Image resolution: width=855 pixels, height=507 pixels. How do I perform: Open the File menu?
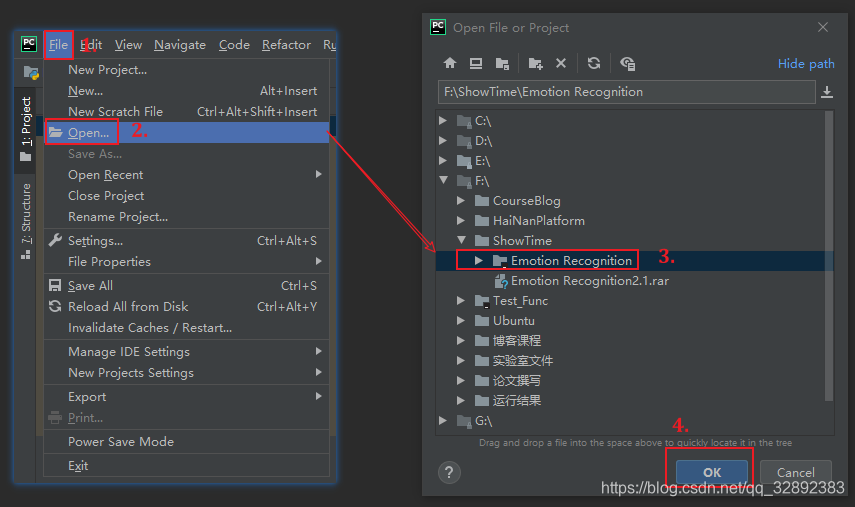coord(58,45)
